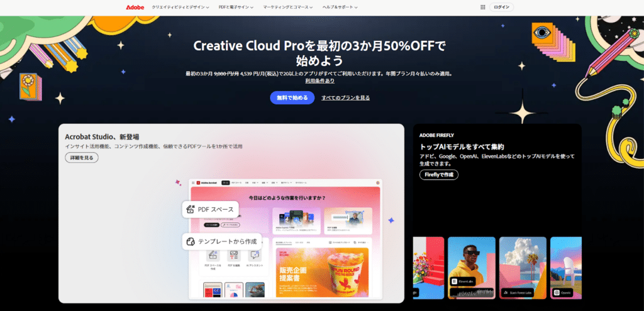Click the ElevenLabs pause icon label
644x311 pixels.
[455, 281]
